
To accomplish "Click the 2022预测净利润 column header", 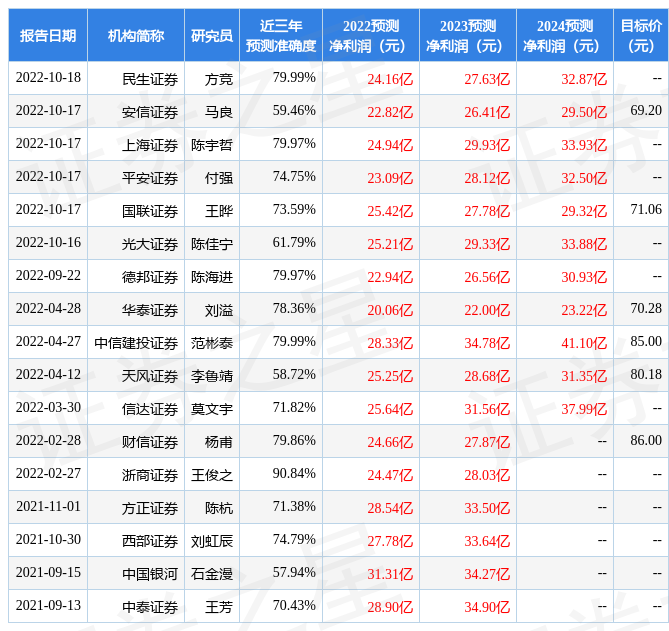I will click(371, 35).
